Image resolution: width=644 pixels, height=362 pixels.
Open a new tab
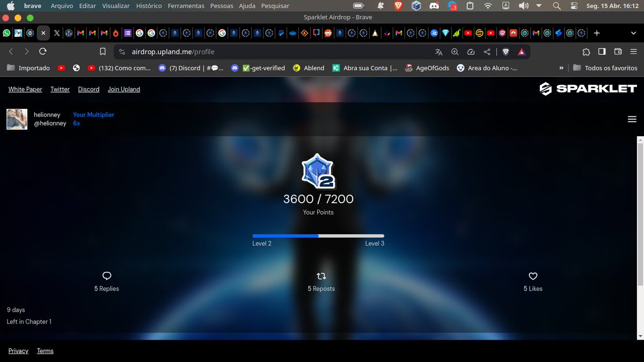point(597,33)
